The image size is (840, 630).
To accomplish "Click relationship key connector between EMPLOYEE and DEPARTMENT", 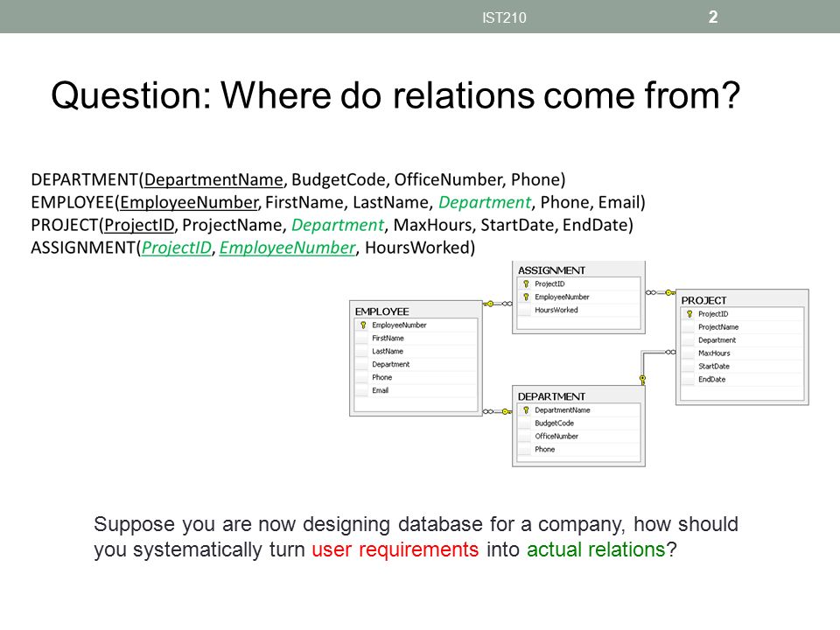I will (x=498, y=411).
